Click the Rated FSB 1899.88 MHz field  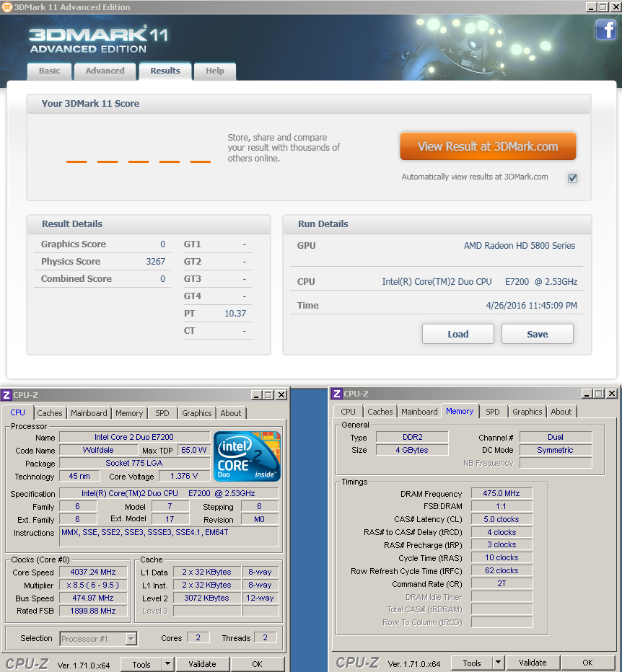tap(93, 611)
